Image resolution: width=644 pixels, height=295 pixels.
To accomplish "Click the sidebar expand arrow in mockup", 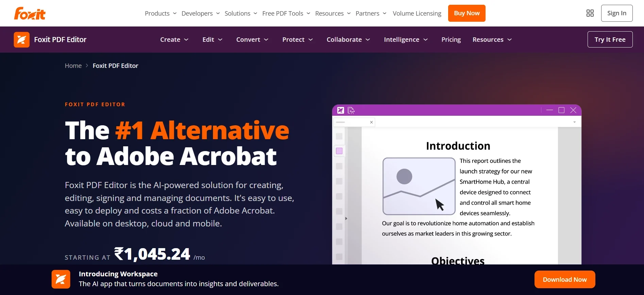I will [x=346, y=219].
